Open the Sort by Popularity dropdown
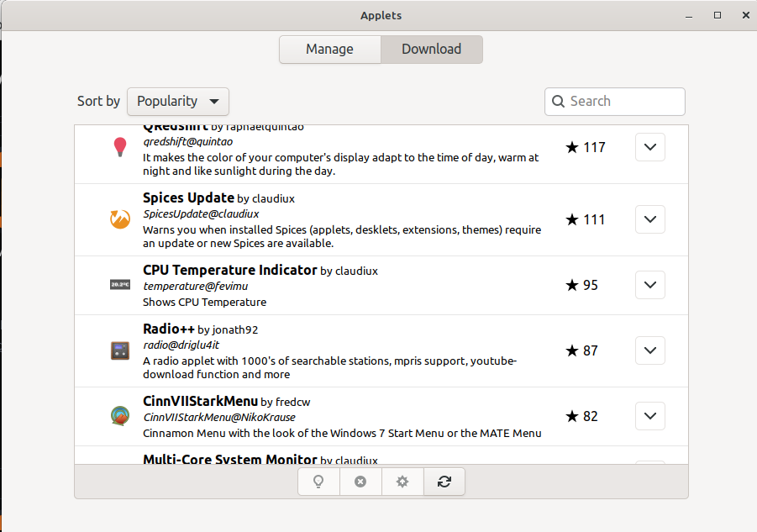The image size is (757, 532). [x=178, y=102]
